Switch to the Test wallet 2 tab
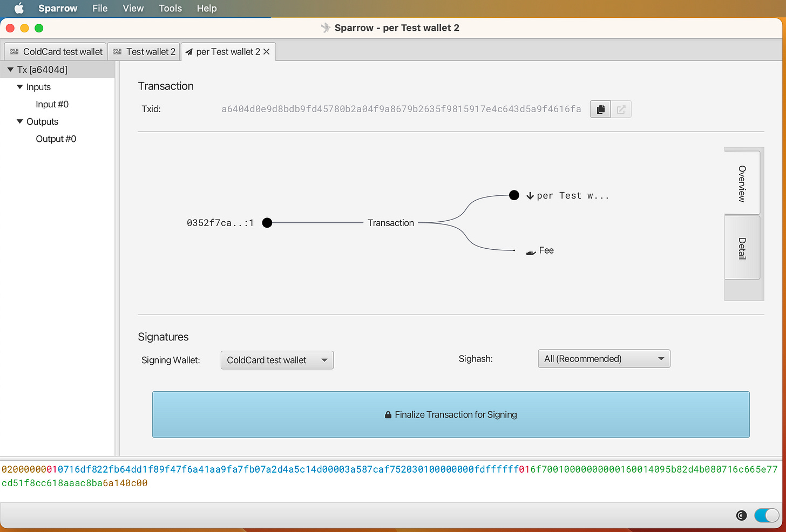Screen dimensions: 786x532 pyautogui.click(x=144, y=52)
